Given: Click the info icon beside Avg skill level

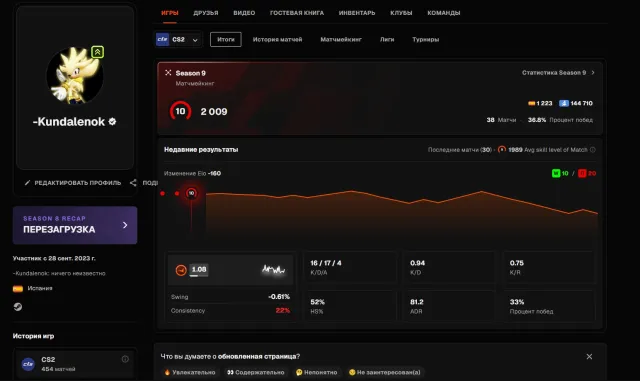Looking at the screenshot, I should point(593,150).
